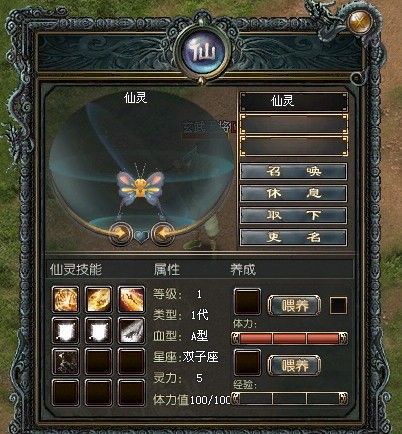Viewport: 402px width, 434px height.
Task: Click the 仙 emblem orb at top
Action: click(x=203, y=53)
